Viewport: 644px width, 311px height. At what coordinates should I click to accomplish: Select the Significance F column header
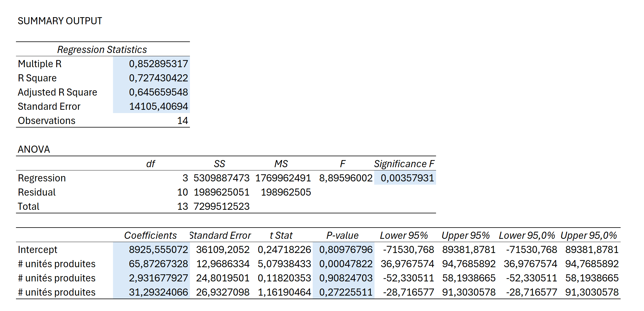pyautogui.click(x=404, y=164)
